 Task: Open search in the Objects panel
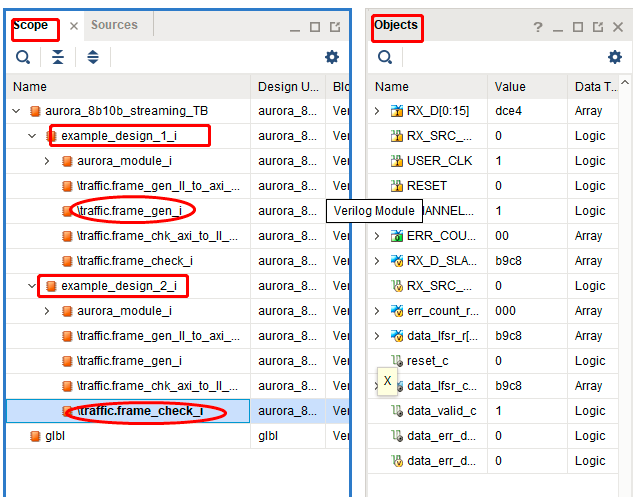[385, 57]
